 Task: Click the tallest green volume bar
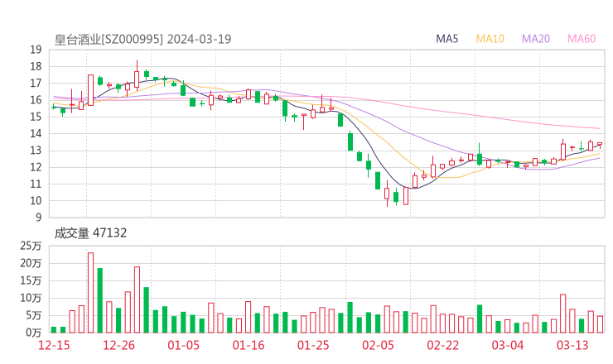[x=100, y=300]
